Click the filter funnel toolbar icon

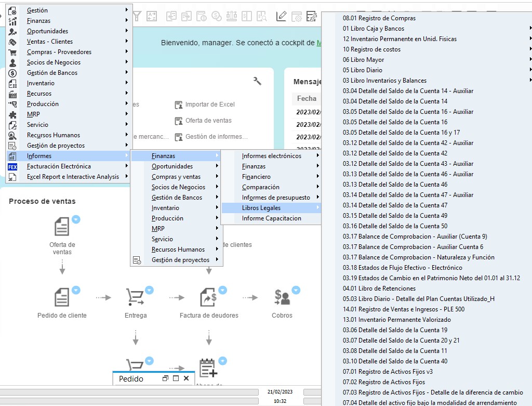[137, 16]
